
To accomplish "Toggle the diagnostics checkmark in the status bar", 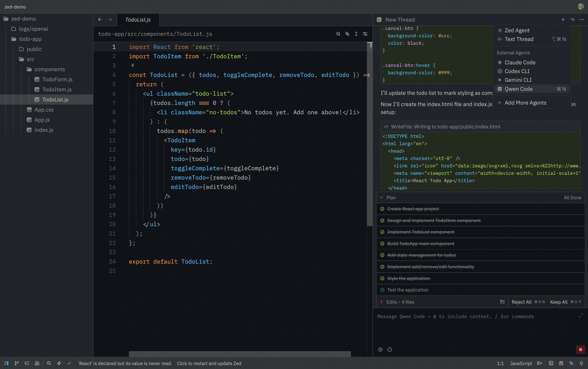I will click(70, 363).
